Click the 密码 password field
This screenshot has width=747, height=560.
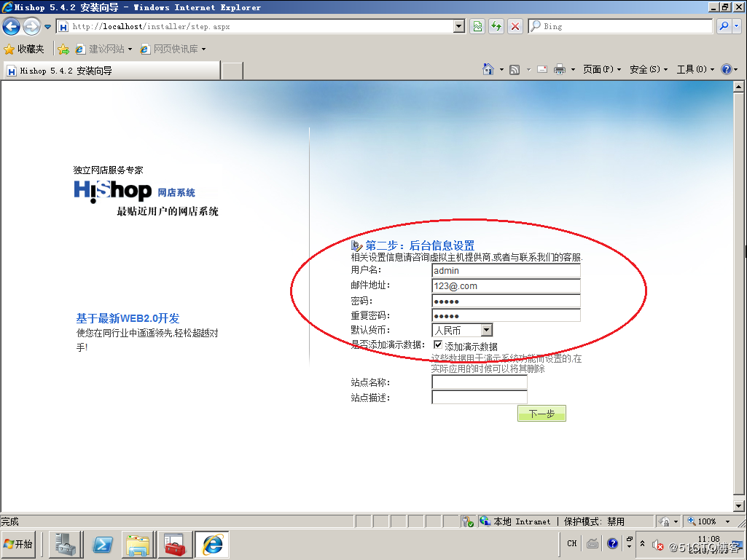(x=506, y=301)
